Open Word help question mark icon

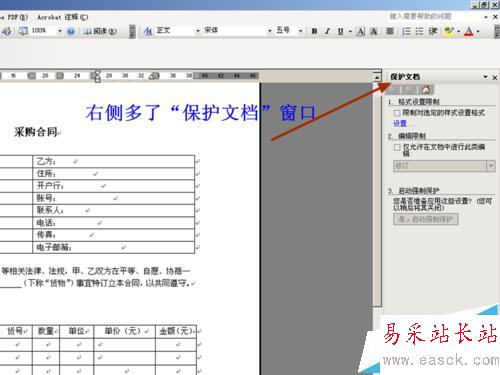pos(71,31)
